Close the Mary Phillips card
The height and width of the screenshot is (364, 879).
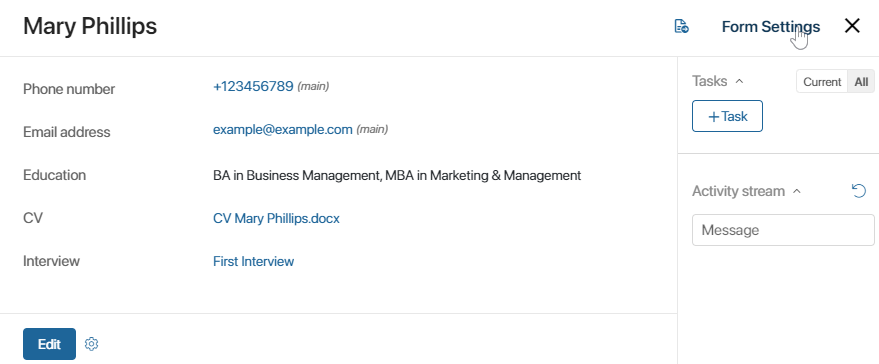click(x=852, y=26)
